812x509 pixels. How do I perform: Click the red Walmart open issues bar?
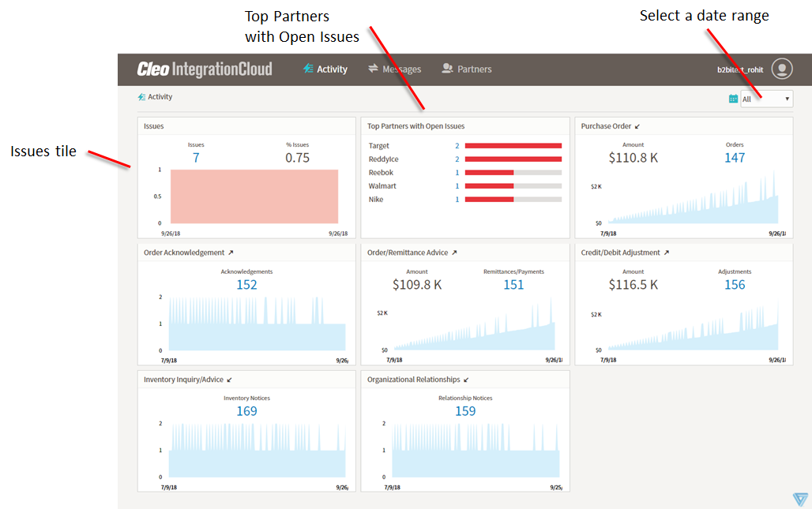point(489,186)
